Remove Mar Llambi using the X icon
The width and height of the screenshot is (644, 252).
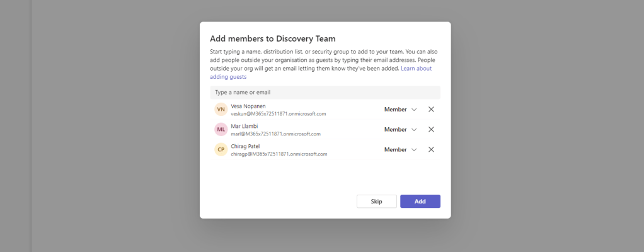(431, 129)
